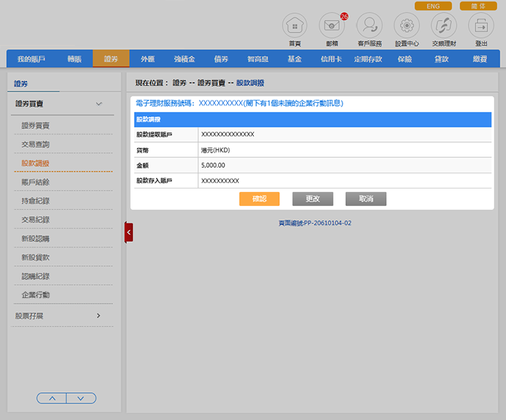Collapse sidebar with red arrow handle
The image size is (506, 420).
(129, 233)
